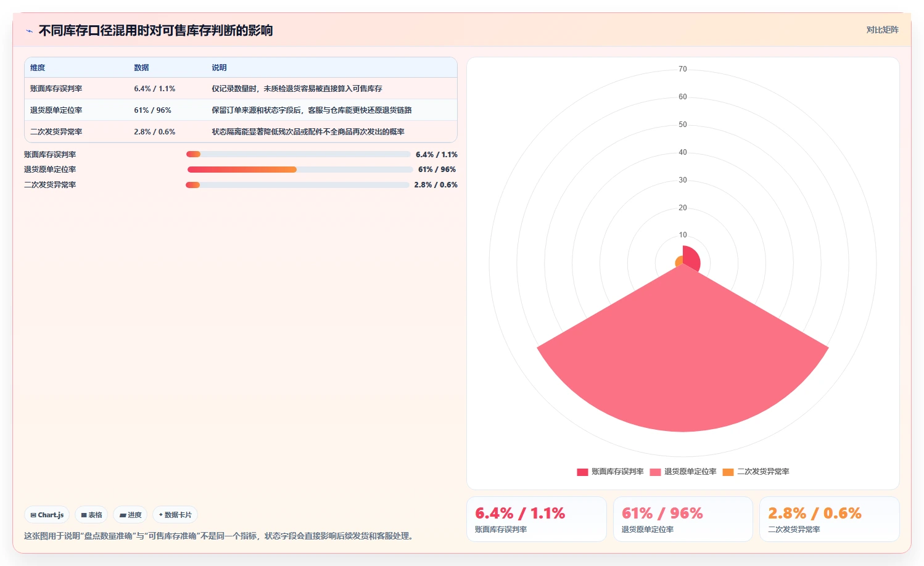Click table value 61% / 96%
Image resolution: width=924 pixels, height=566 pixels.
coord(153,110)
